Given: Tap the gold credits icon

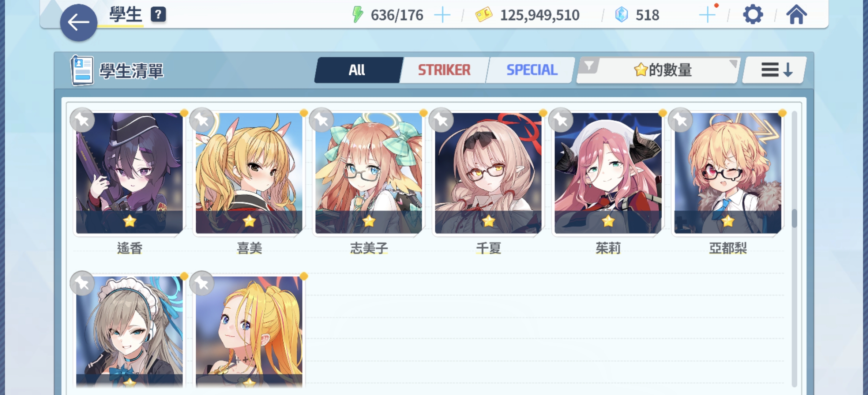Looking at the screenshot, I should 484,15.
